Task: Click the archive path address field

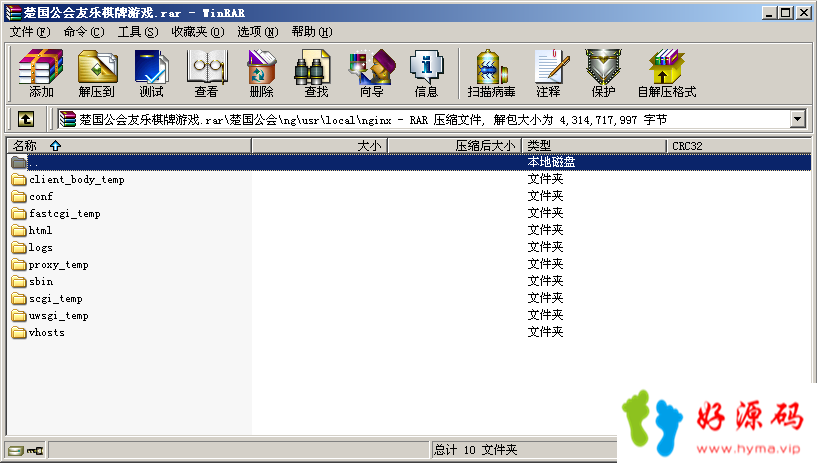Action: pos(424,119)
